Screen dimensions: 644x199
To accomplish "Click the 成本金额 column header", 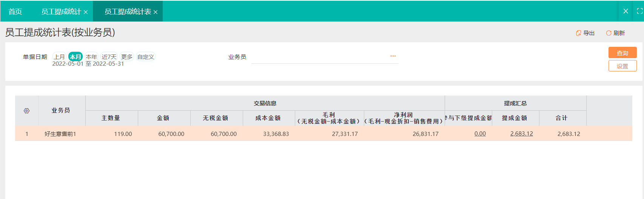I will [269, 118].
